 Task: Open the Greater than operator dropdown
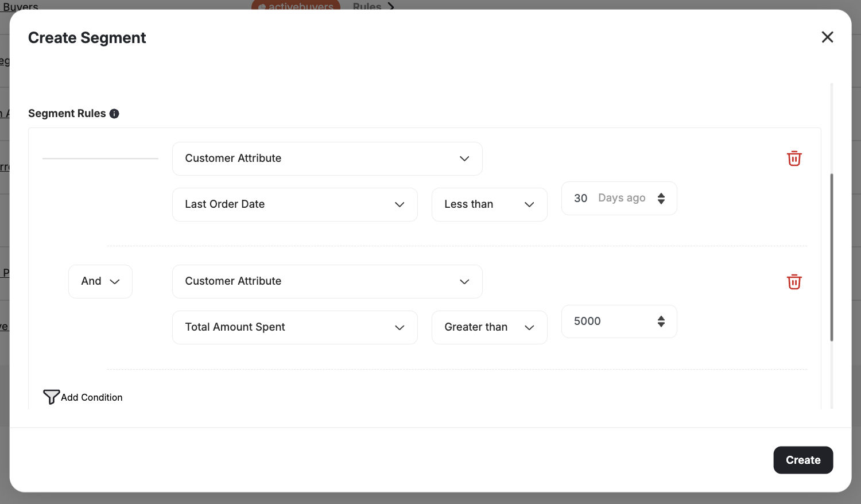[490, 327]
